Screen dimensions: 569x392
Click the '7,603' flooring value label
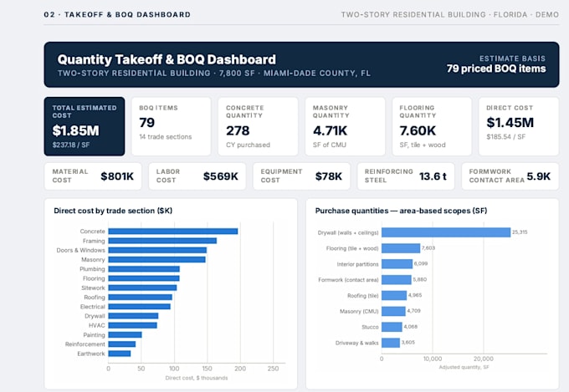(x=428, y=248)
